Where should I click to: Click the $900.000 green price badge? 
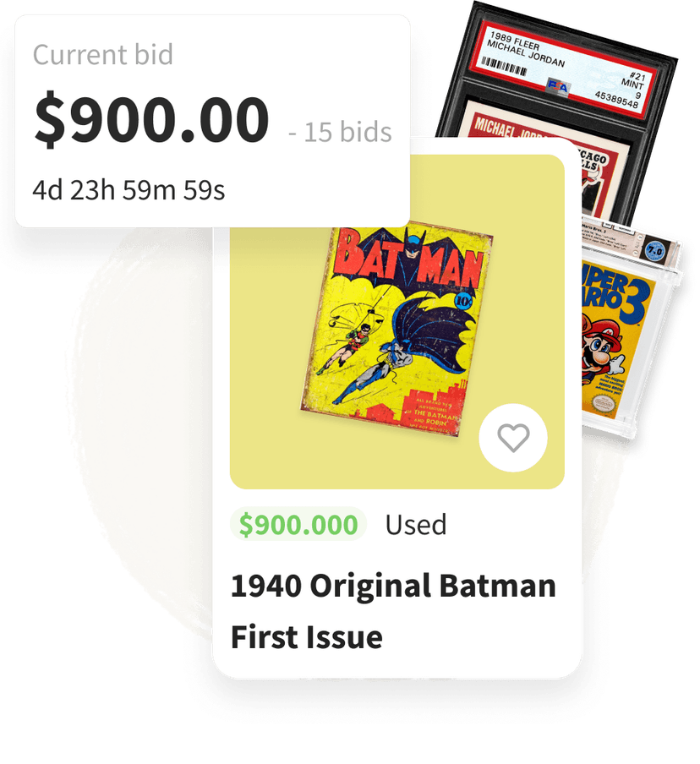click(x=298, y=524)
